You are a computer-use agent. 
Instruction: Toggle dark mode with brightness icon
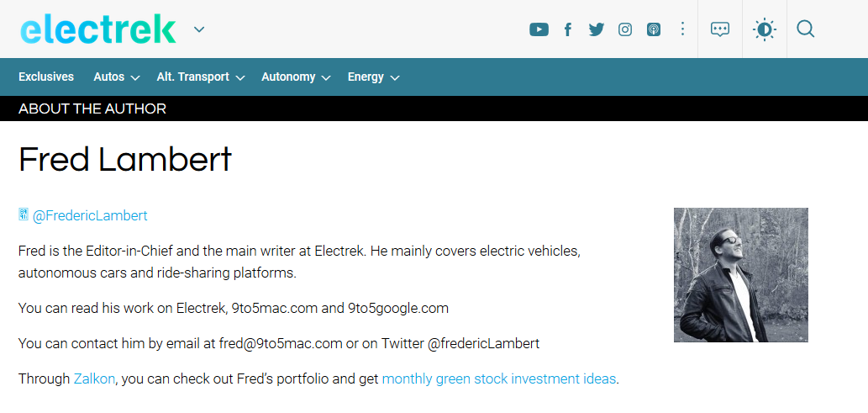coord(764,29)
